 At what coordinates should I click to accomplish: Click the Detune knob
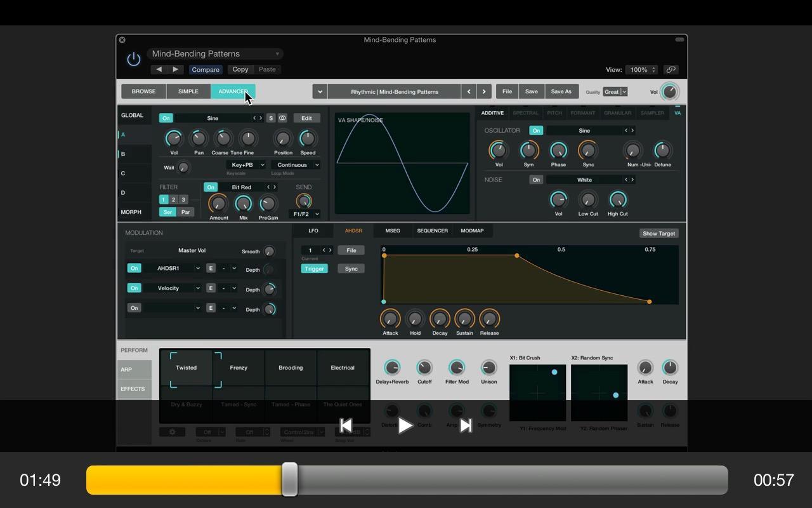662,150
